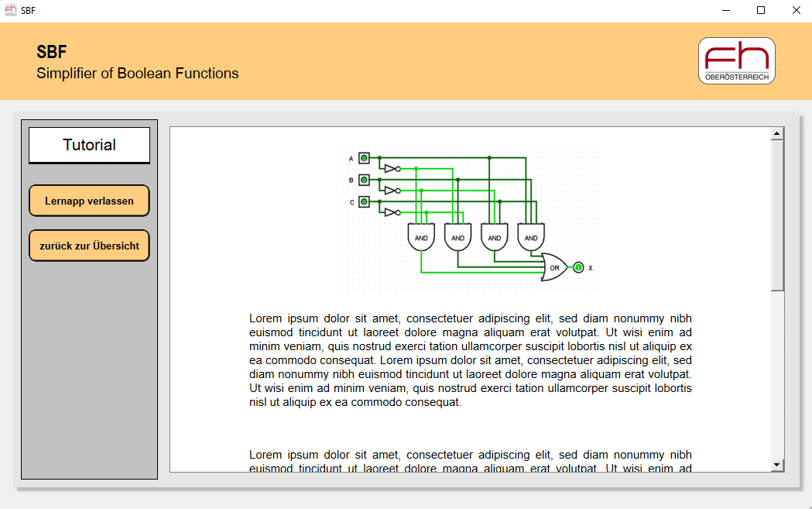The width and height of the screenshot is (812, 509).
Task: Click the SBF icon in the title bar
Action: (11, 11)
